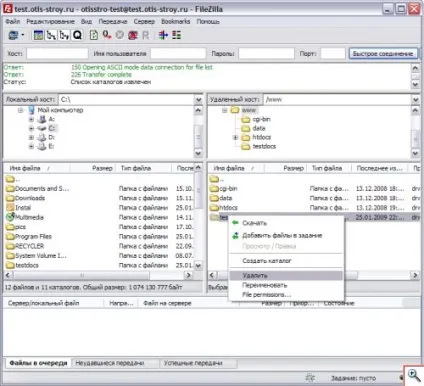Open the Site Manager dropdown arrow
Viewport: 424px width, 386px height.
23,35
